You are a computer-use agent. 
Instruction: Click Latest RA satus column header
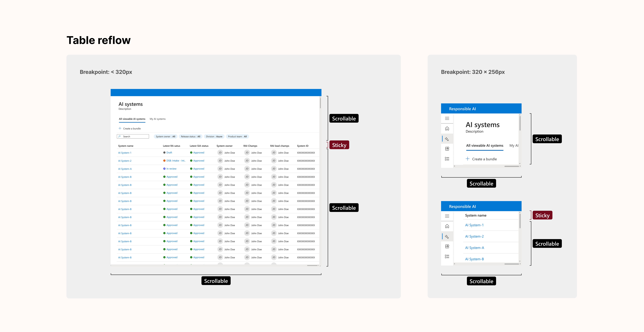(x=171, y=146)
